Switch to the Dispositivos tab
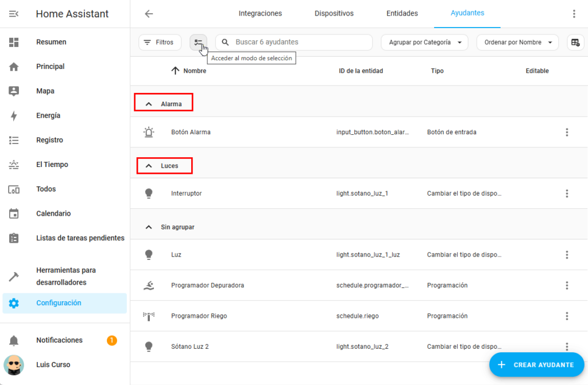This screenshot has width=588, height=385. [x=334, y=14]
